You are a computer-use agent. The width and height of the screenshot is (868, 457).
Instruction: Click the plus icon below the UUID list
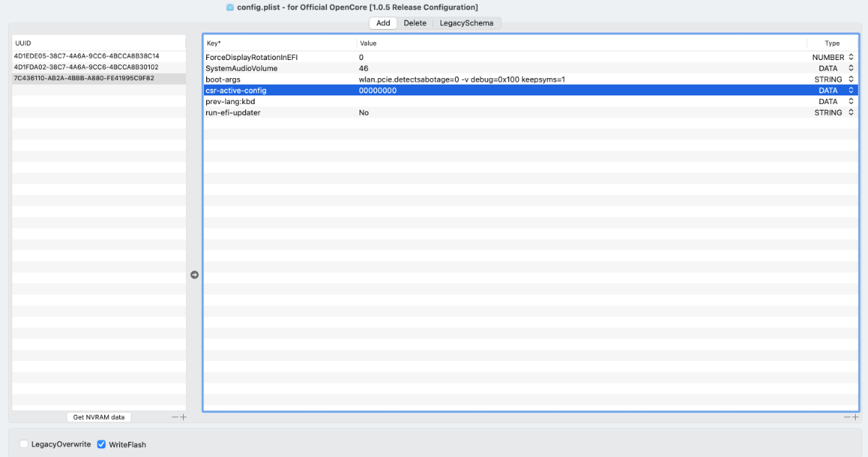click(x=183, y=417)
